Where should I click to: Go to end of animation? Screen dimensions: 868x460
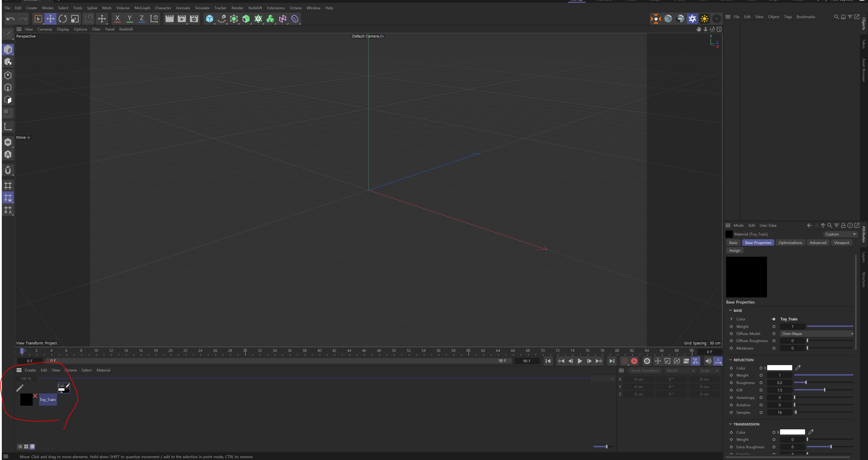coord(612,361)
